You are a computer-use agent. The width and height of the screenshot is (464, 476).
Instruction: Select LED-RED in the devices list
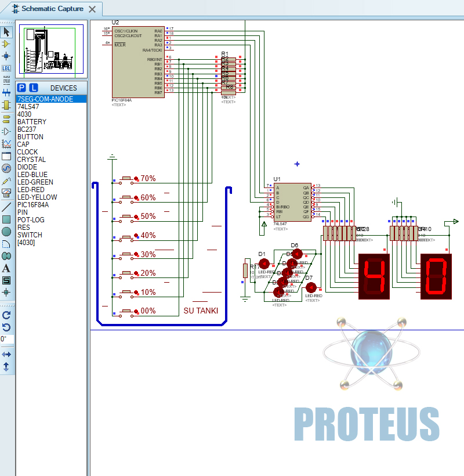31,190
